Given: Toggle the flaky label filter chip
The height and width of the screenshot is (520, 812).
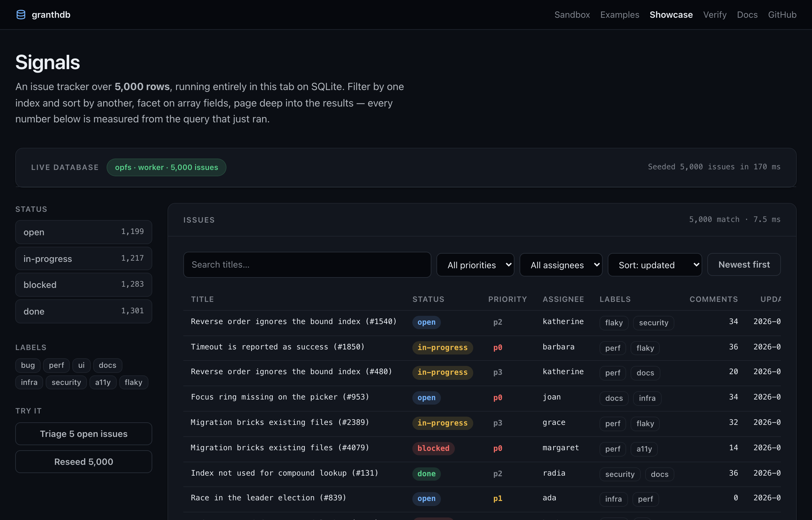Looking at the screenshot, I should coord(134,382).
